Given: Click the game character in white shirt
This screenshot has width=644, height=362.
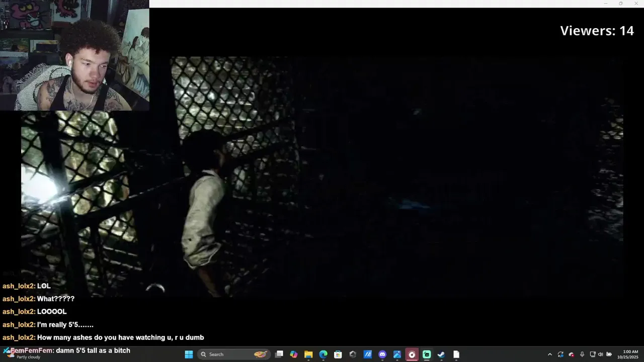Looking at the screenshot, I should click(x=204, y=214).
